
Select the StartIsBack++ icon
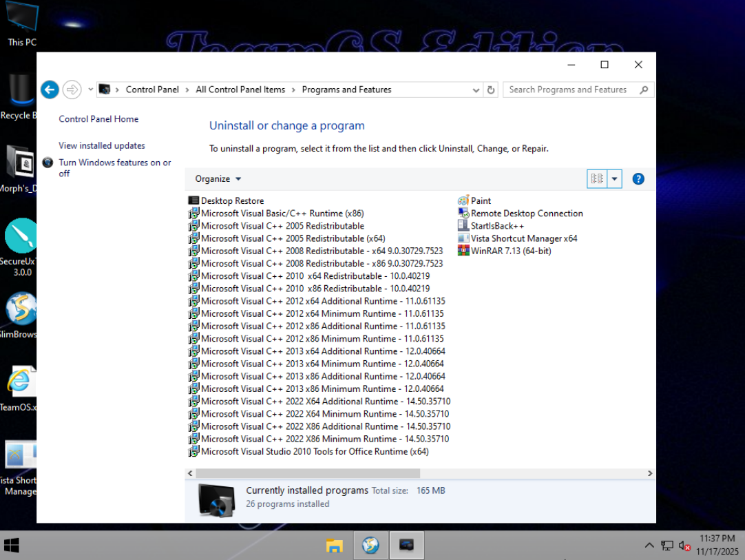463,226
